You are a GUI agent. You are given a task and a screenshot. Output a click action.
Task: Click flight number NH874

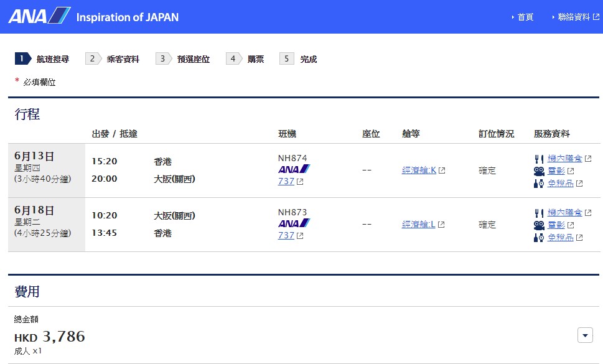(x=292, y=158)
